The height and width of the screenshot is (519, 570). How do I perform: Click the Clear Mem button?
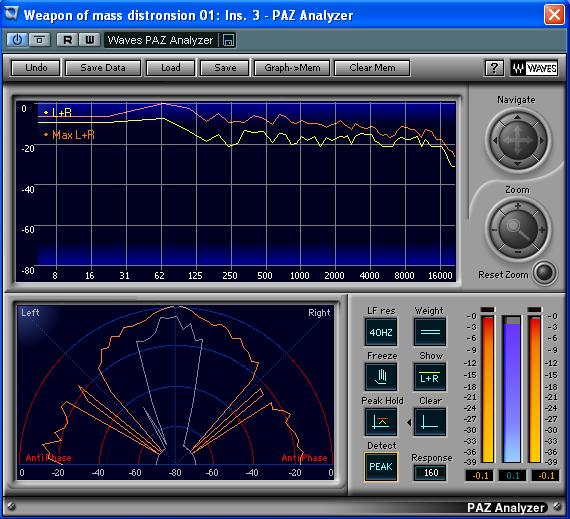click(x=372, y=68)
